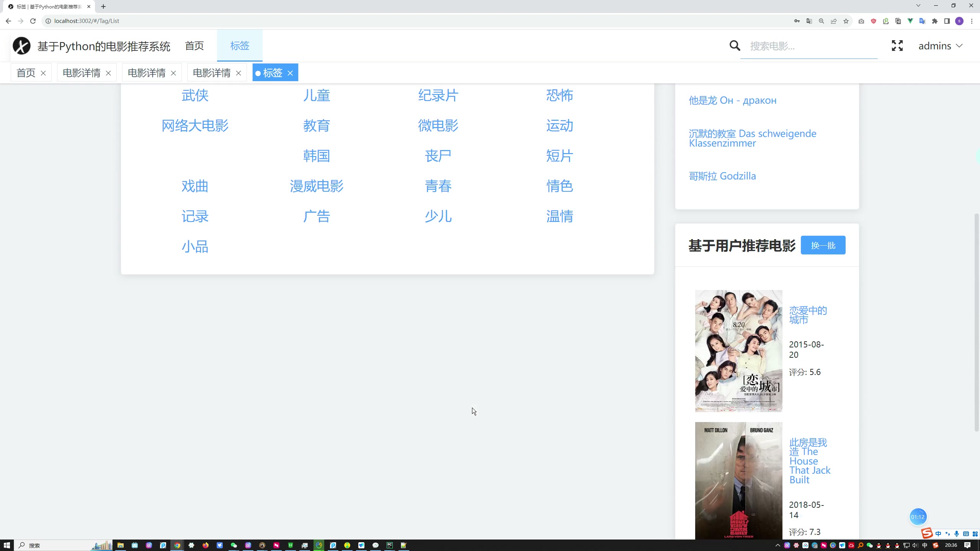
Task: Click the page vertical scrollbar
Action: [x=977, y=322]
